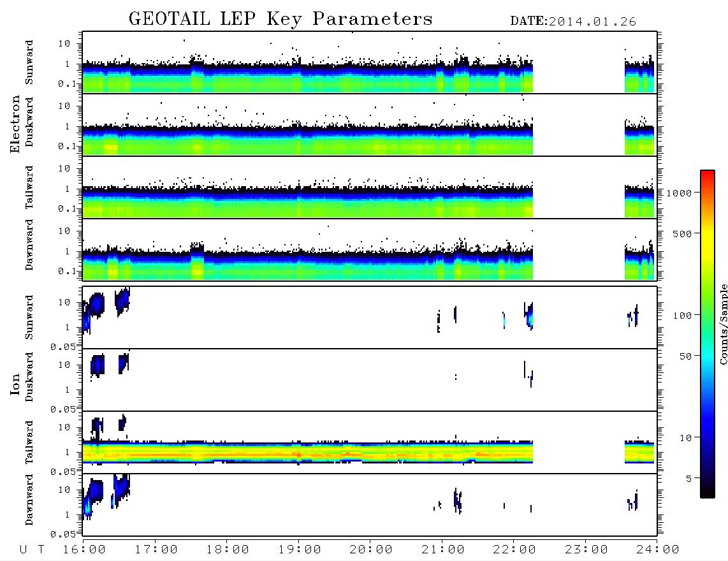Select the "500" colorbar tick label

coord(682,234)
